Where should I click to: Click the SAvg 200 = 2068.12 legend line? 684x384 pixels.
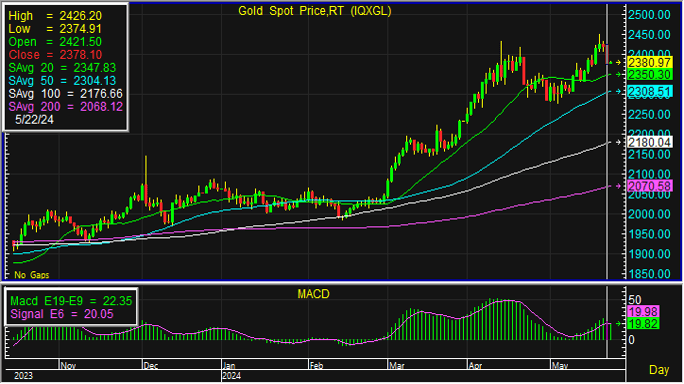65,107
